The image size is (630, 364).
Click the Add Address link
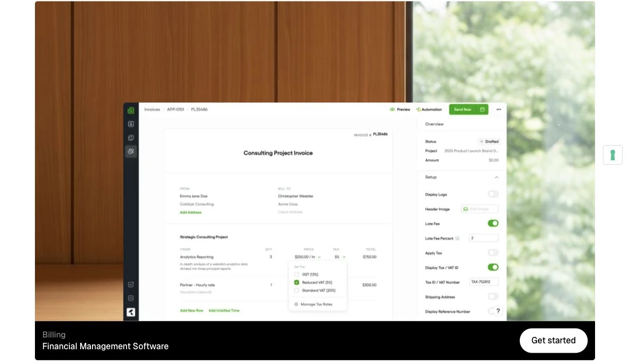[190, 212]
